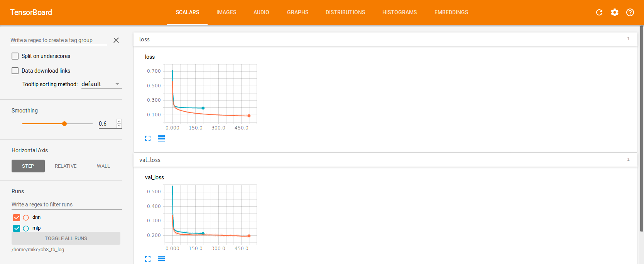Viewport: 644px width, 264px height.
Task: Focus the tag group regex input field
Action: click(x=59, y=40)
